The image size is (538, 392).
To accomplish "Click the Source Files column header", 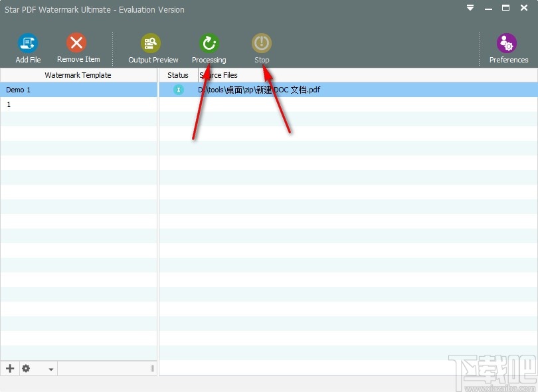I will 368,75.
